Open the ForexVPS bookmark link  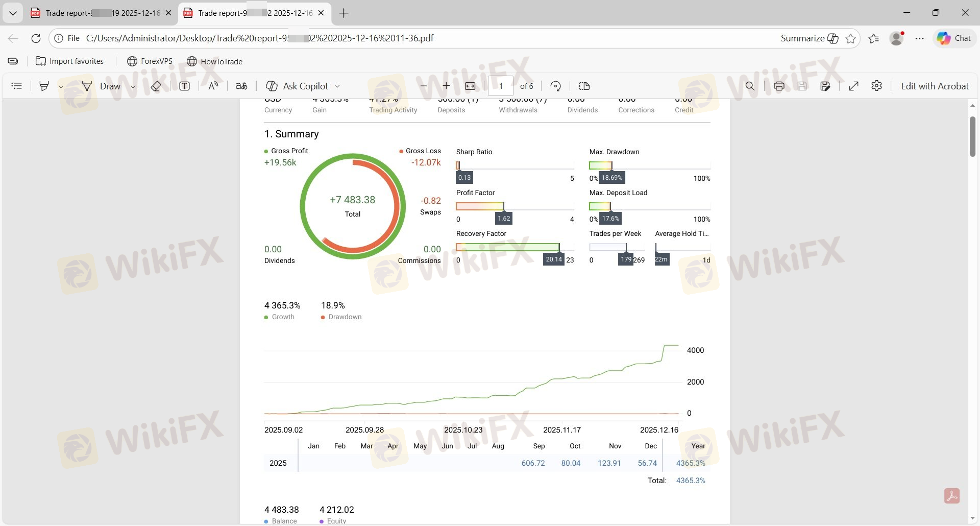click(150, 61)
